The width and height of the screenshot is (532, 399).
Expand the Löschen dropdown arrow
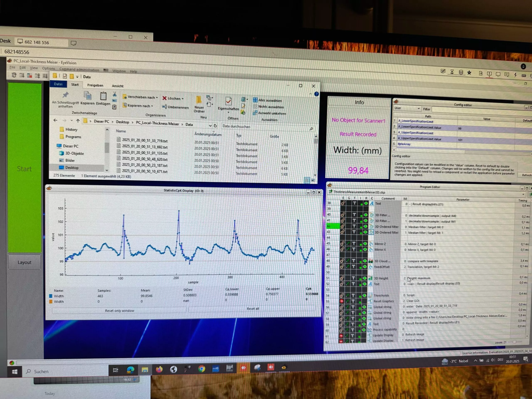point(183,99)
